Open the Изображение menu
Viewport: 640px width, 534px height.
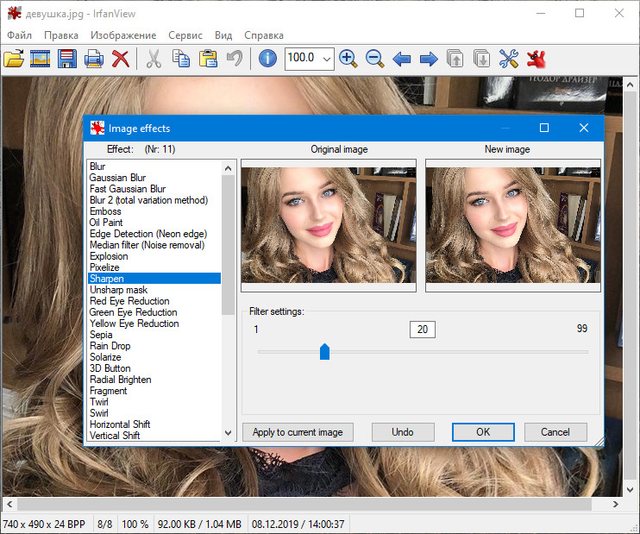click(123, 35)
